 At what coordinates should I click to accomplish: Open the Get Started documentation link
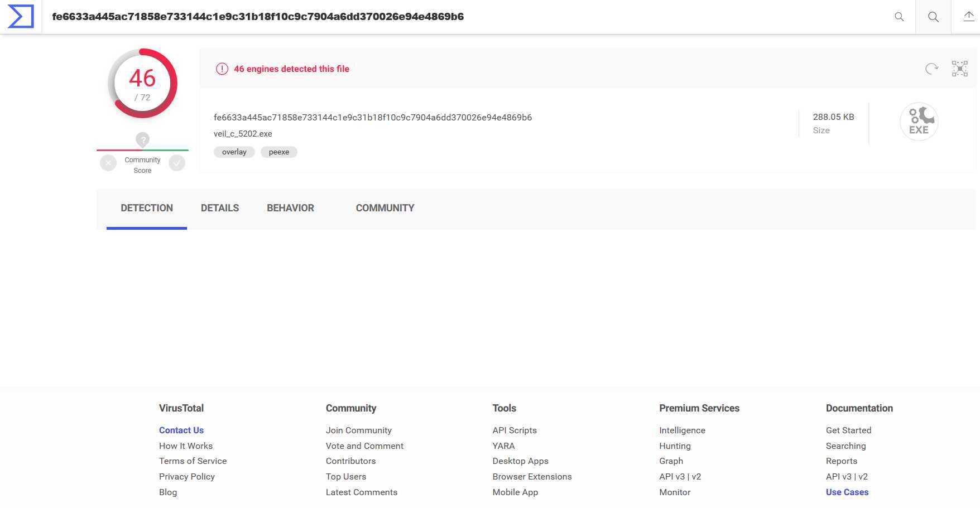pyautogui.click(x=848, y=430)
